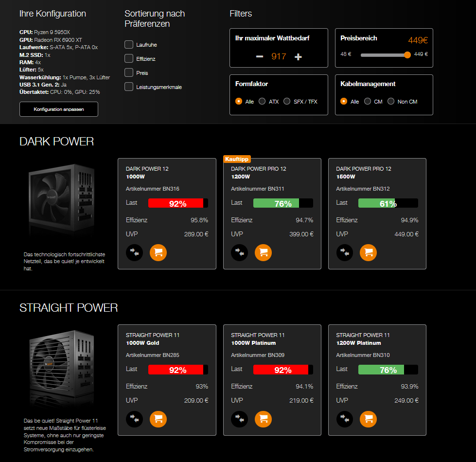Click 76% load bar of Dark Power Pro 1200W

[x=283, y=203]
